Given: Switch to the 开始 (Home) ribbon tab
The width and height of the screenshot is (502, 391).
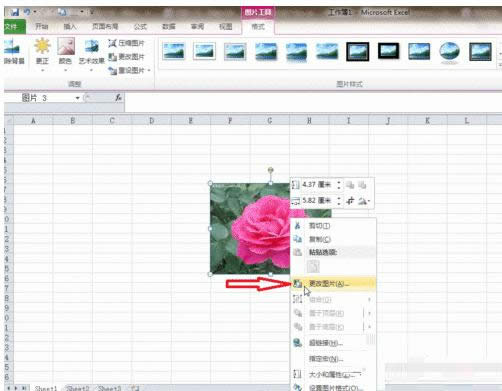Looking at the screenshot, I should 42,26.
